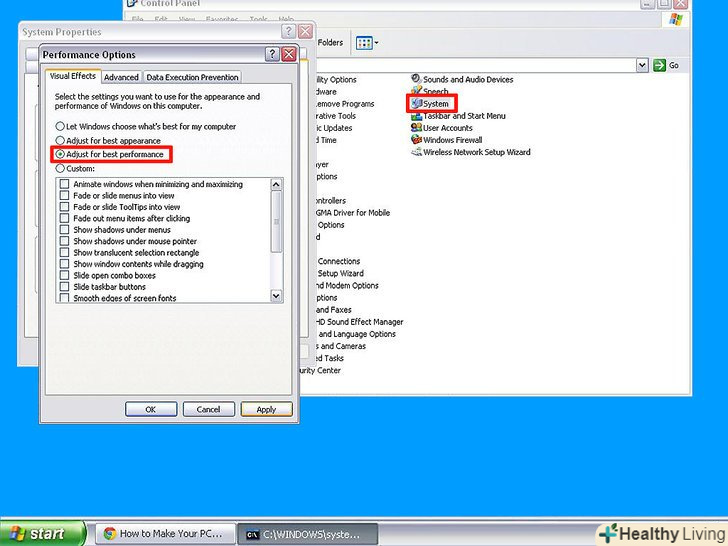Click scroll down arrow in effects list
The width and height of the screenshot is (728, 546).
(x=276, y=296)
